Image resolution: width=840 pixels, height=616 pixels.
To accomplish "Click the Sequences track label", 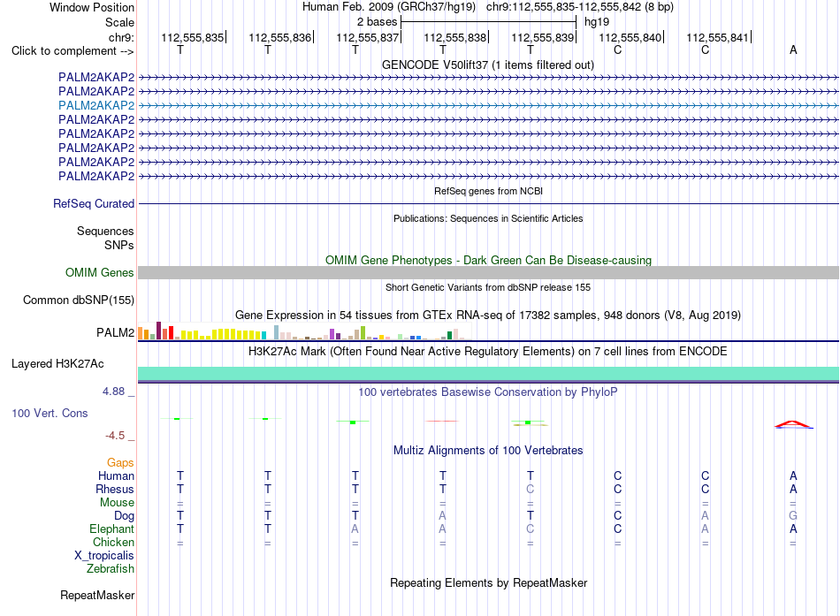I will tap(105, 231).
